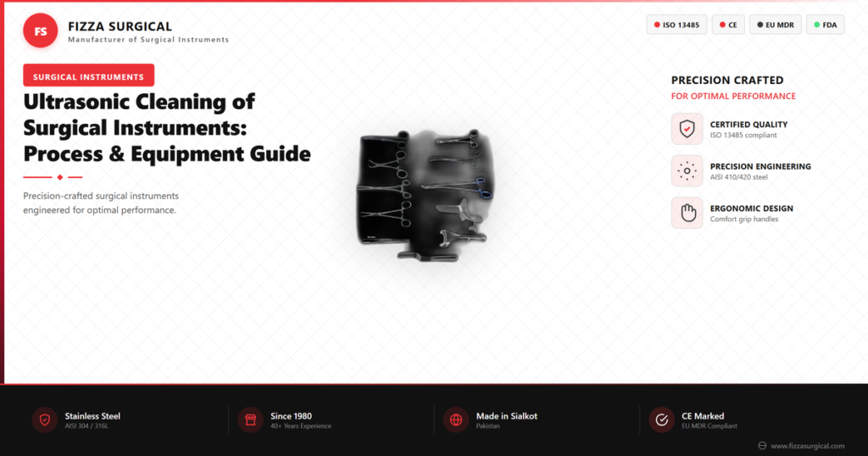The width and height of the screenshot is (868, 456).
Task: Click the ERGONOMIC DESIGN label
Action: 752,209
